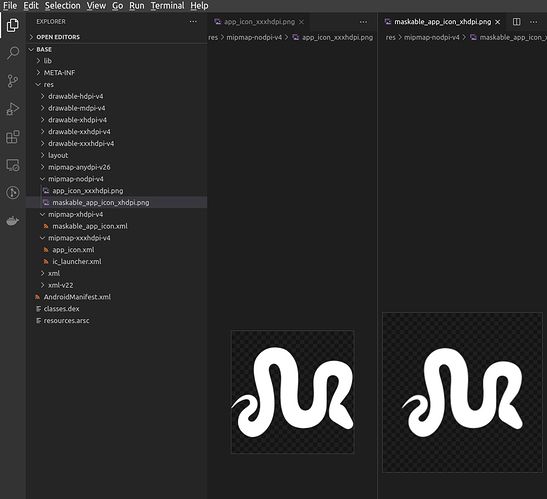547x499 pixels.
Task: Open the Terminal menu
Action: (x=167, y=6)
